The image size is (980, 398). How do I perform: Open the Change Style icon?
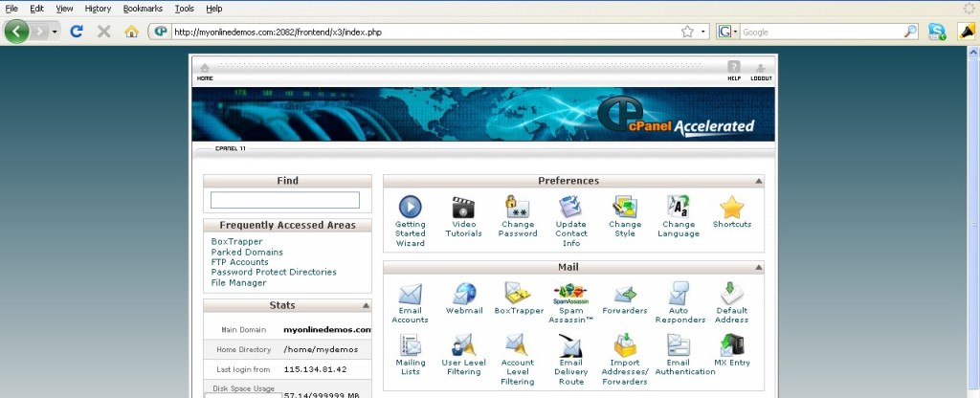624,207
